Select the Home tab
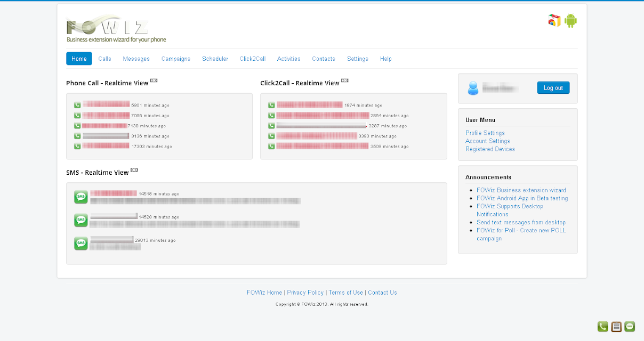Viewport: 644px width, 341px height. click(x=79, y=59)
